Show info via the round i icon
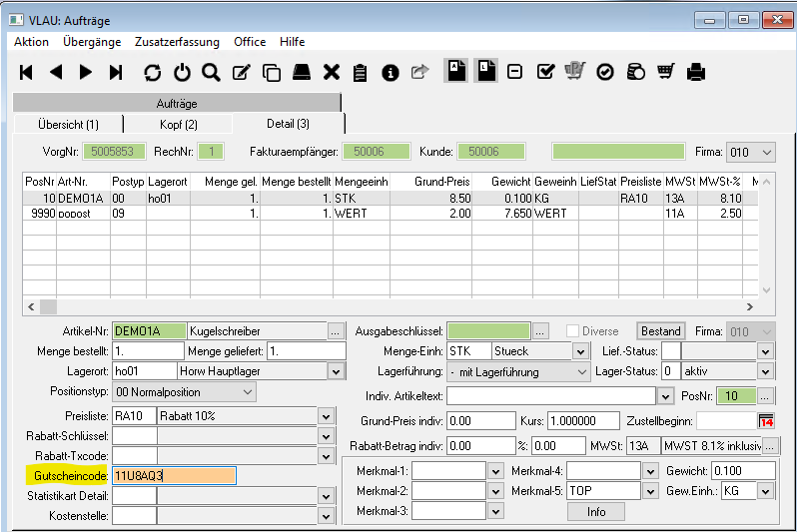Viewport: 797px width, 532px height. tap(391, 72)
